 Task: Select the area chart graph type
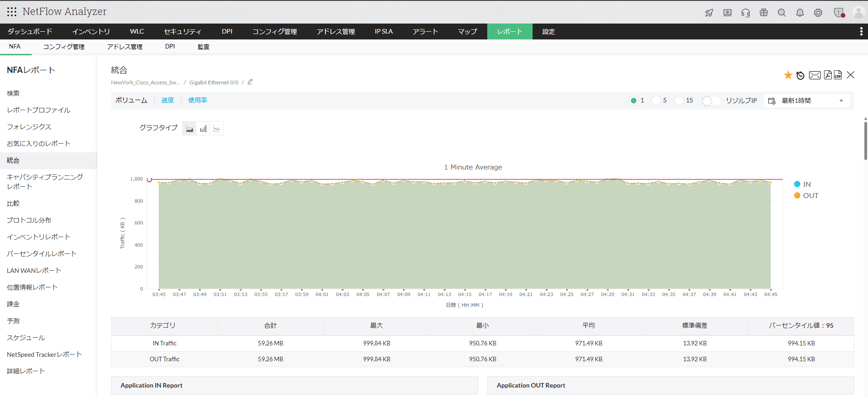pos(189,129)
